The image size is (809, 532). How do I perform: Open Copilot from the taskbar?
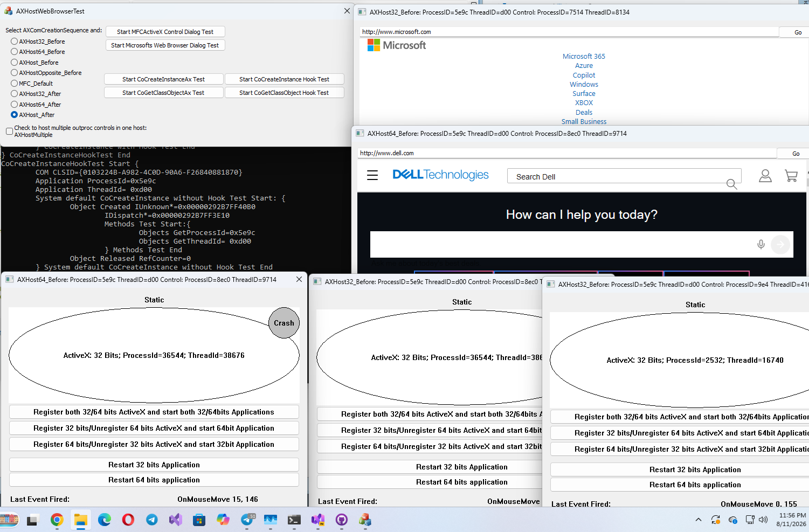coord(223,520)
